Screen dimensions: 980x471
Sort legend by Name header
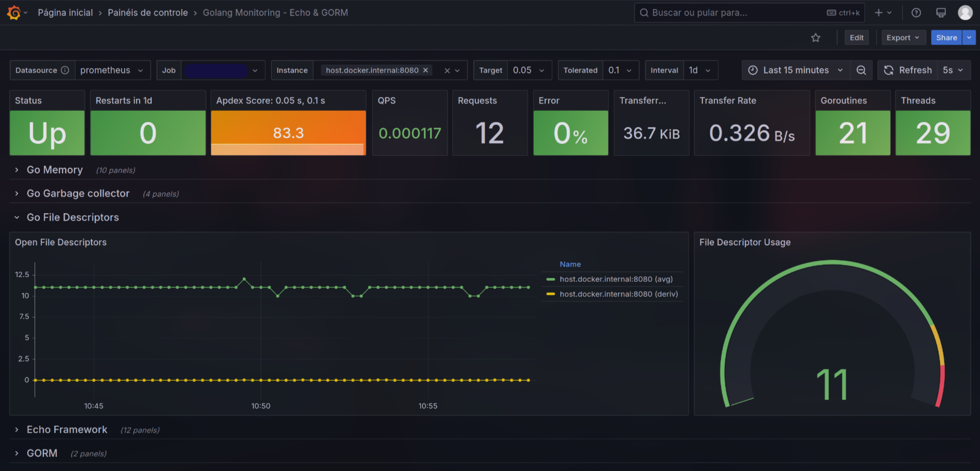coord(570,264)
